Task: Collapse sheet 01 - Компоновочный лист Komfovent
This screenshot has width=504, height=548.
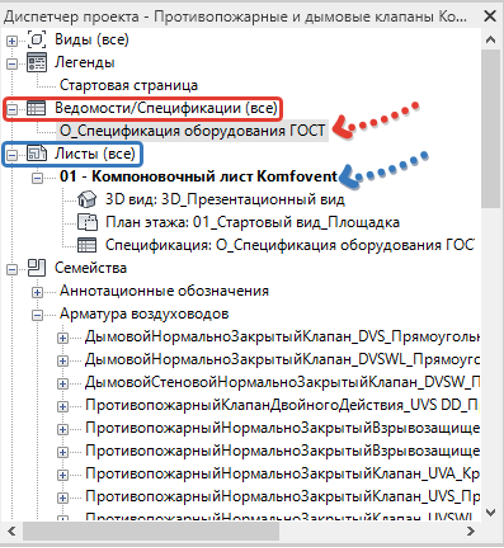Action: tap(37, 178)
